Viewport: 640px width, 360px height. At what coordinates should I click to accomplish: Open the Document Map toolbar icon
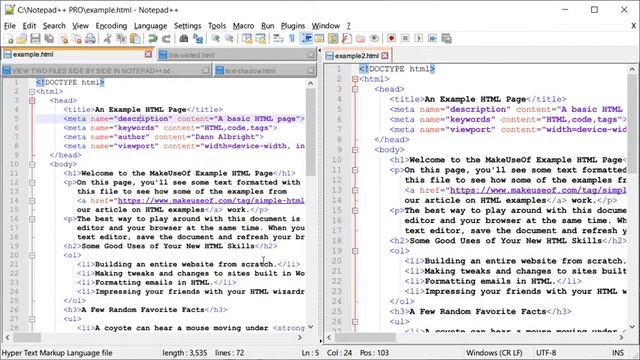point(333,39)
